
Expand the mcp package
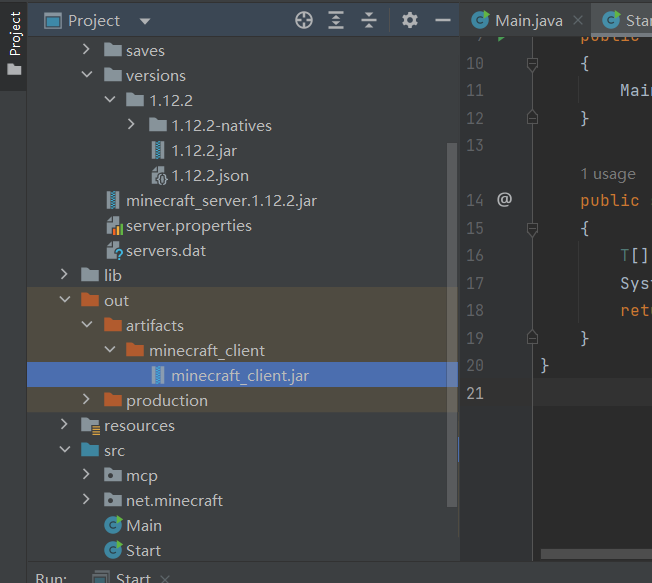point(86,474)
